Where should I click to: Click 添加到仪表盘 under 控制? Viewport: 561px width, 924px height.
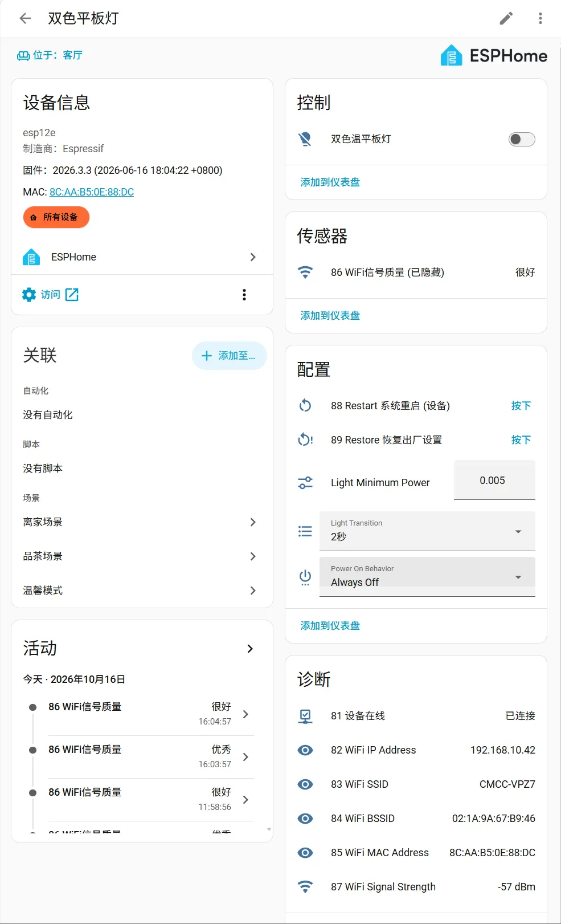tap(330, 182)
